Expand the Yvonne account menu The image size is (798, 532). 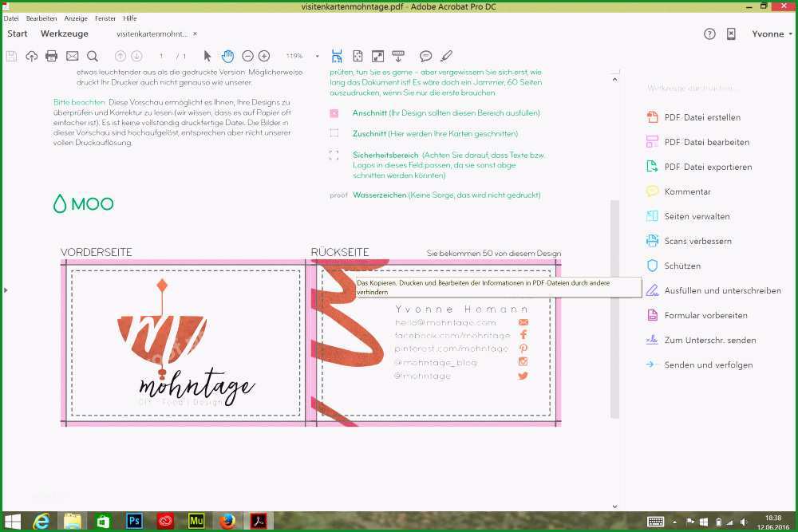(772, 33)
